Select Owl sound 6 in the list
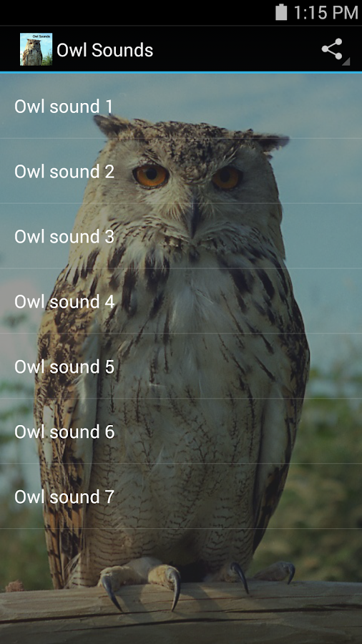This screenshot has width=362, height=644. (181, 431)
